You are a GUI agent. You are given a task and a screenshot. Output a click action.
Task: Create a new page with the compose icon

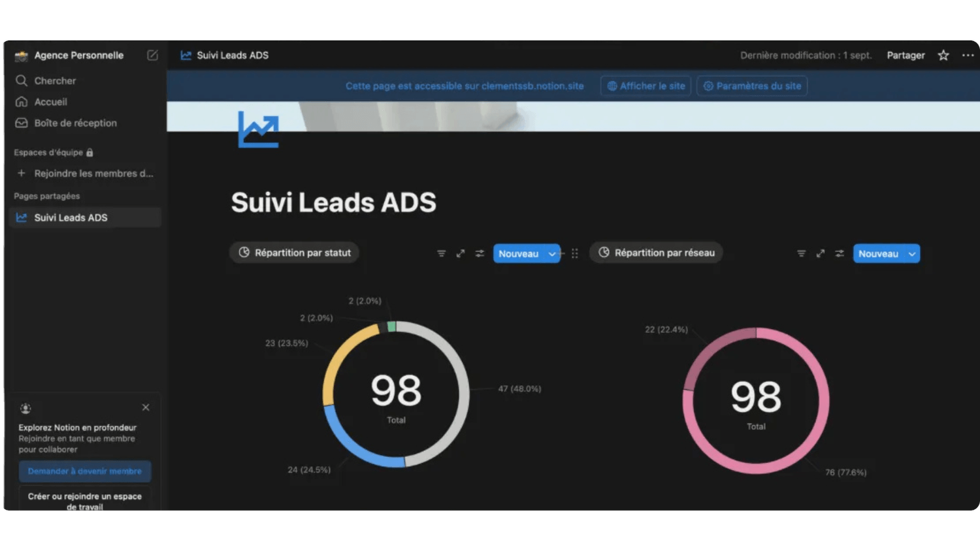pos(152,55)
